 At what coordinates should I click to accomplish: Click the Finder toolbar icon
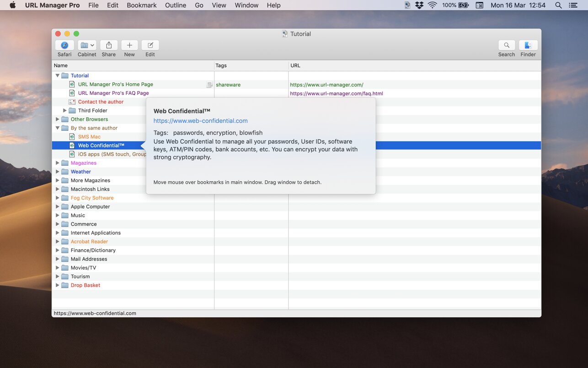pyautogui.click(x=528, y=45)
